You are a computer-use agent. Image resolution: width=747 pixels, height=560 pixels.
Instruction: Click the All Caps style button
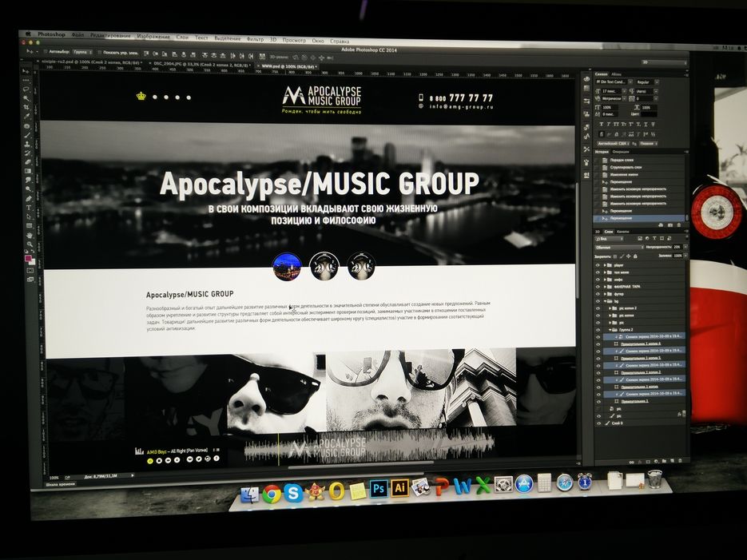617,124
